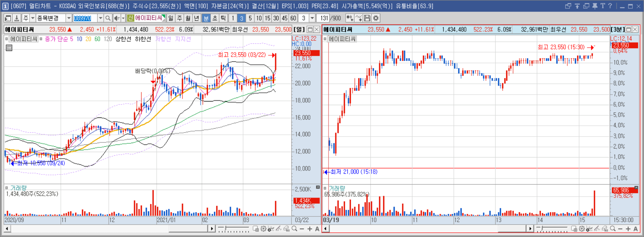Screen dimensions: 644x237
Task: Open the 주 market type dropdown arrow
Action: click(x=33, y=18)
